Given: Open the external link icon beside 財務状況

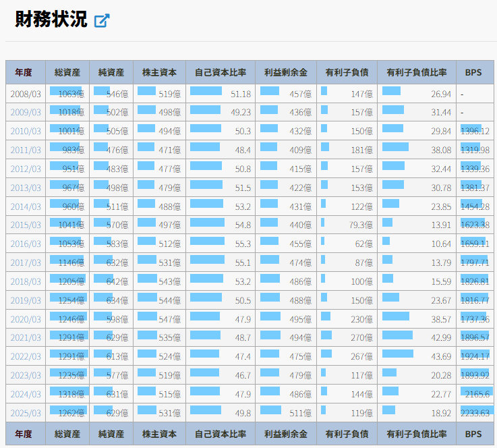Looking at the screenshot, I should tap(102, 20).
